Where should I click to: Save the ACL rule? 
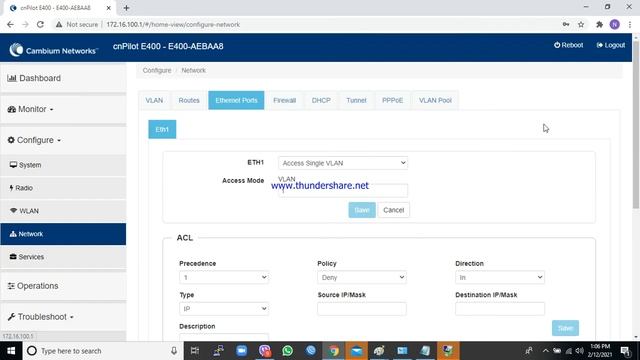[565, 328]
